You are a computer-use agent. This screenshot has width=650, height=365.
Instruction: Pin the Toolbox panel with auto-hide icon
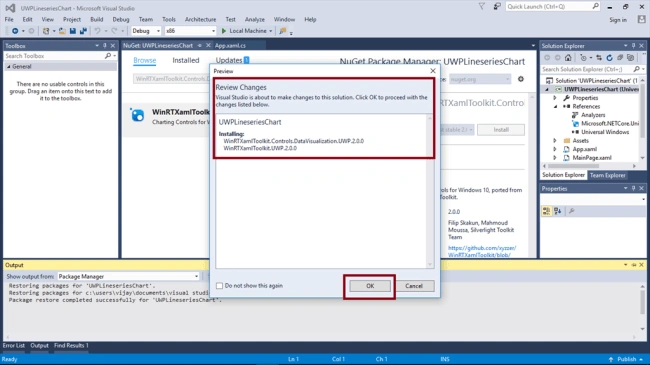click(104, 46)
